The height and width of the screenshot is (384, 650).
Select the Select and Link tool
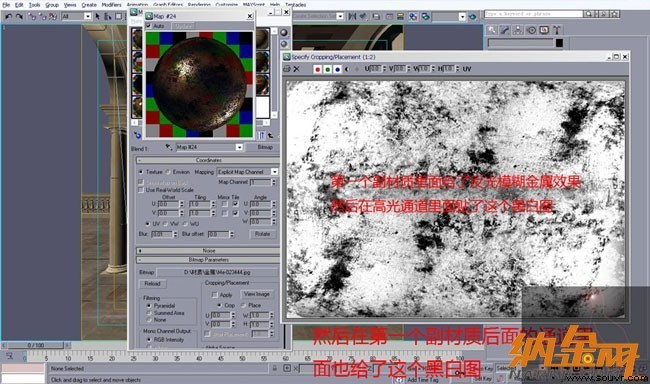point(32,17)
